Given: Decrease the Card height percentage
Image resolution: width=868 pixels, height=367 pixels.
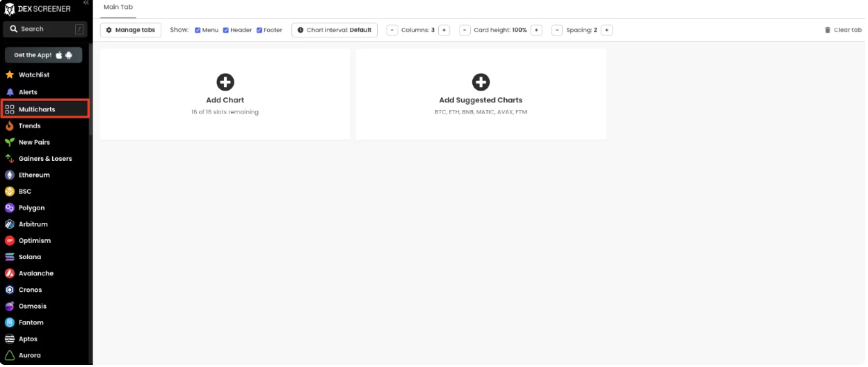Looking at the screenshot, I should point(465,30).
